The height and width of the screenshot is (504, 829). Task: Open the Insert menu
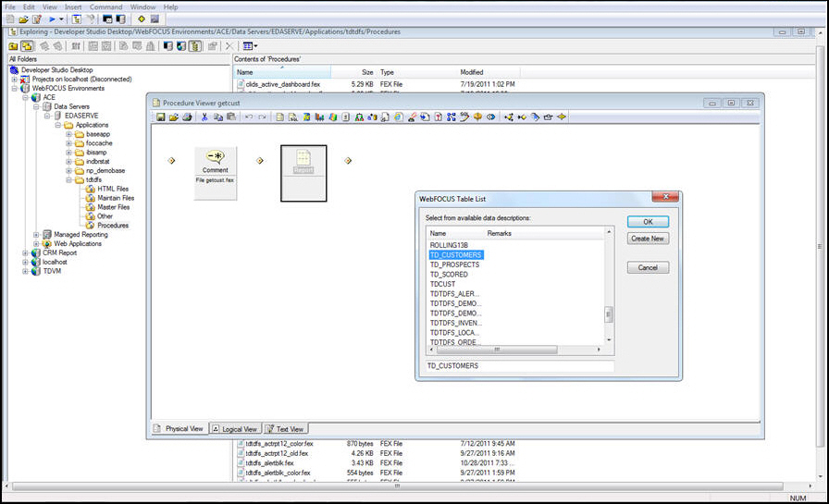(73, 6)
